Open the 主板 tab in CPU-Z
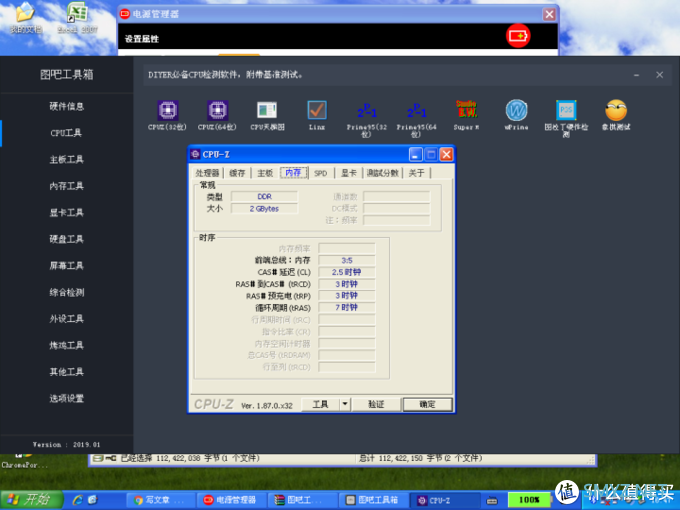This screenshot has height=510, width=680. (x=265, y=173)
